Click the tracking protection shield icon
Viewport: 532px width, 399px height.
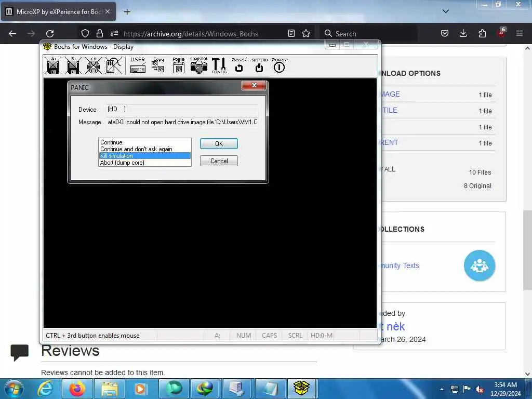point(85,33)
